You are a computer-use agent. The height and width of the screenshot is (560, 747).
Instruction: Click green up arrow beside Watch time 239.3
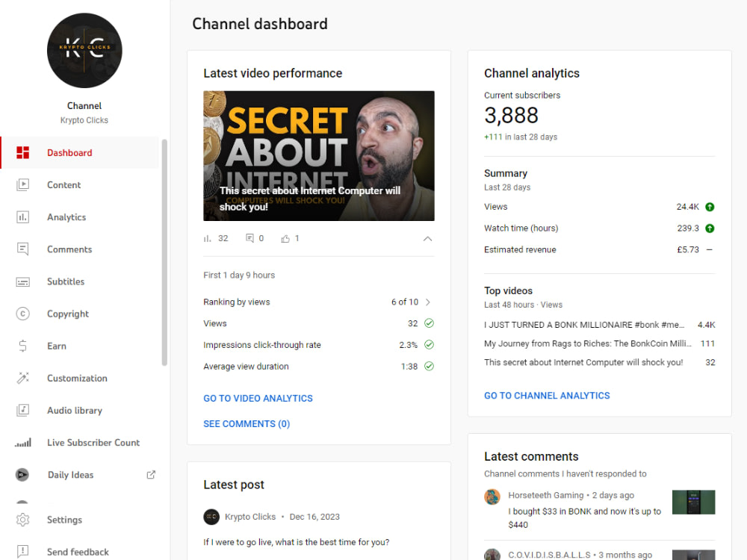(x=710, y=228)
